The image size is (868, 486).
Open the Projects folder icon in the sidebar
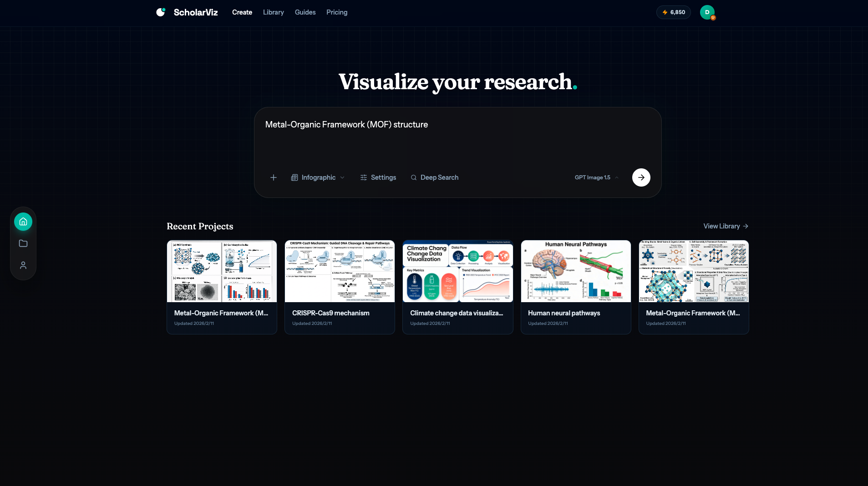point(23,243)
